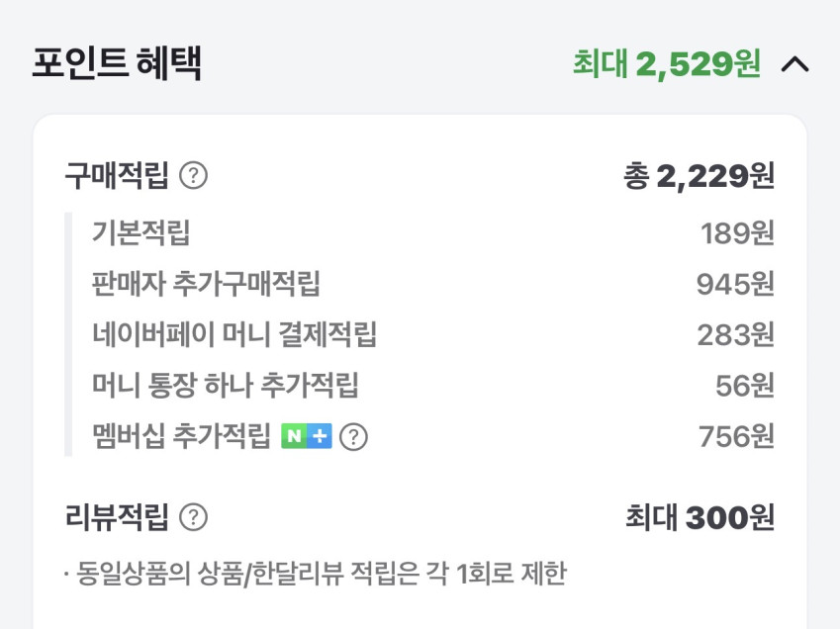Click the N+ membership badge icon
The image size is (840, 629).
(x=306, y=435)
